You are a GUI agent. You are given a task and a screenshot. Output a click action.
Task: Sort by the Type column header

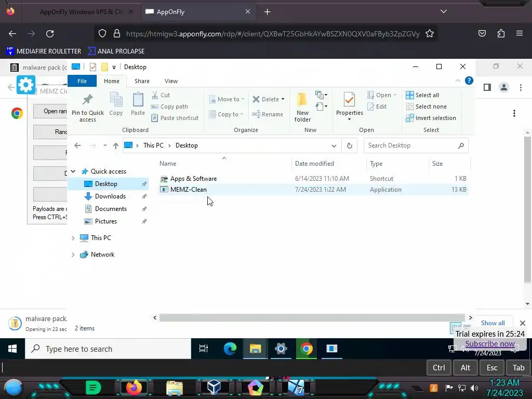click(376, 164)
